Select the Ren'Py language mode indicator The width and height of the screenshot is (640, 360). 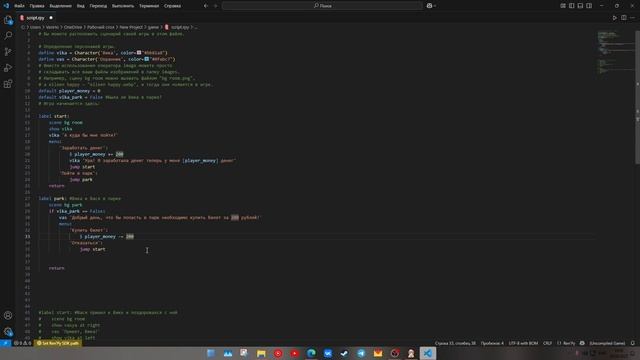[x=566, y=343]
